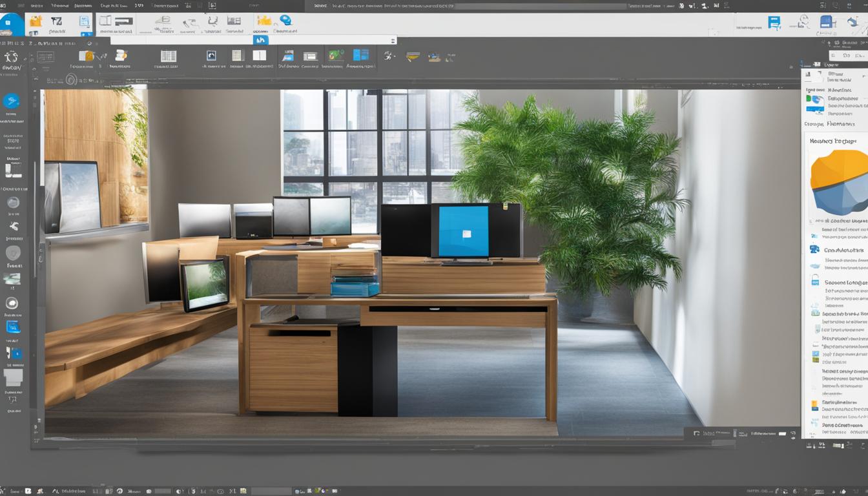Viewport: 868px width, 496px height.
Task: Click the blue speech bubble icon in ribbon
Action: [285, 21]
